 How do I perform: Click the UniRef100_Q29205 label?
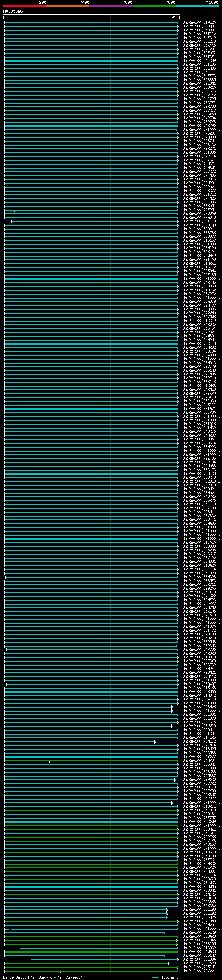199,589
